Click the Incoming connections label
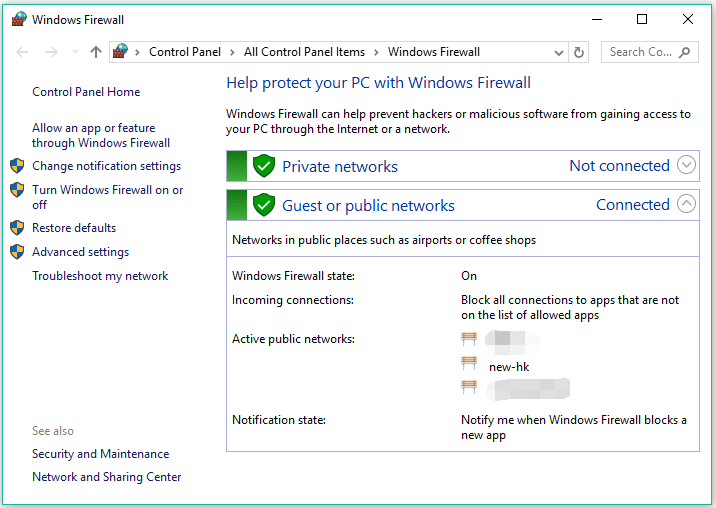The image size is (716, 508). click(293, 300)
